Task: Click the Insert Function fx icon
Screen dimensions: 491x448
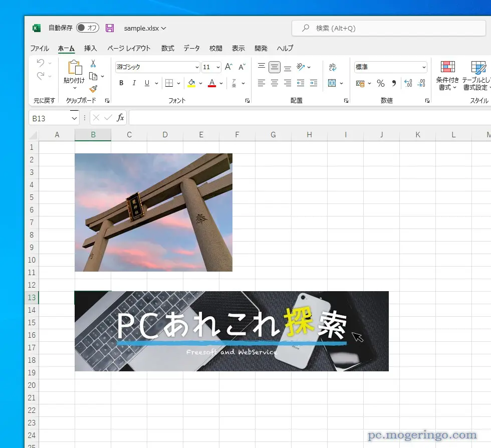Action: [x=120, y=118]
